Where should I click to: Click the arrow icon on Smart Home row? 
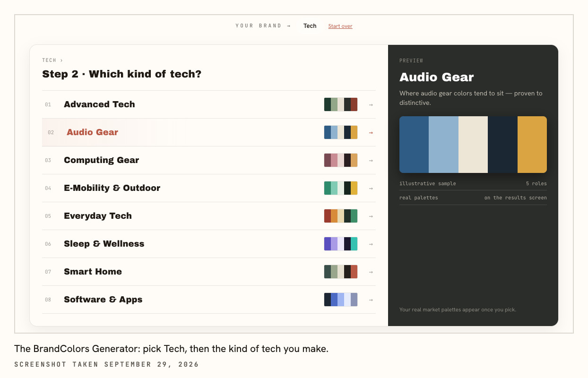[x=371, y=272]
